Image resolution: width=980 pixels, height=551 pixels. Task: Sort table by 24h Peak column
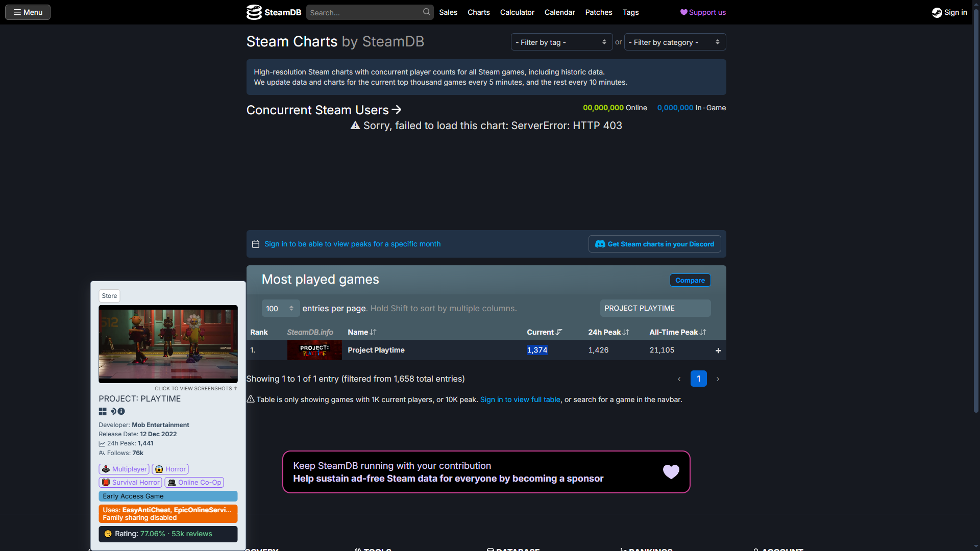pos(608,332)
